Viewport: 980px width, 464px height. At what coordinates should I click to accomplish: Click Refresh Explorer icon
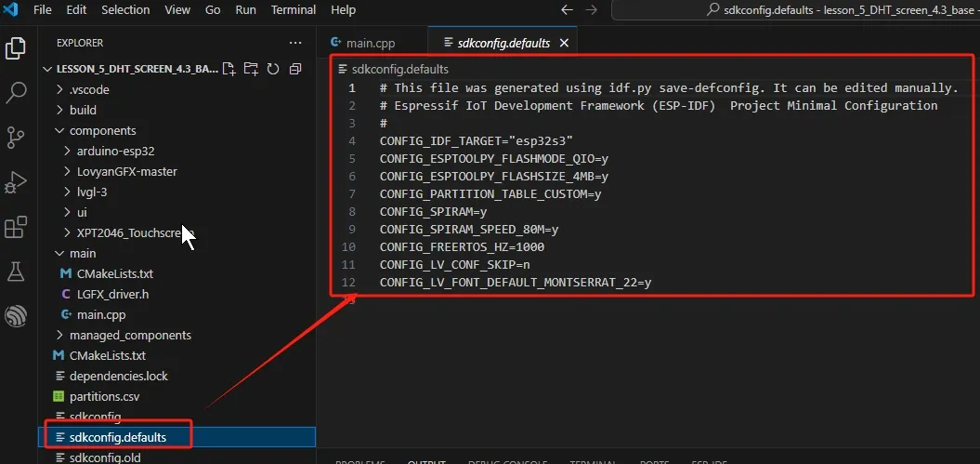(x=273, y=69)
